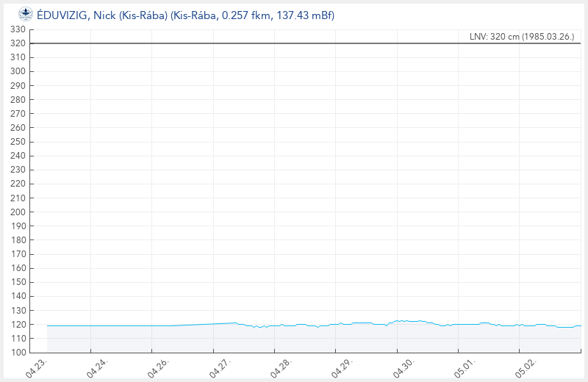Click the 200 value on the y-axis
This screenshot has width=588, height=382.
pyautogui.click(x=18, y=212)
